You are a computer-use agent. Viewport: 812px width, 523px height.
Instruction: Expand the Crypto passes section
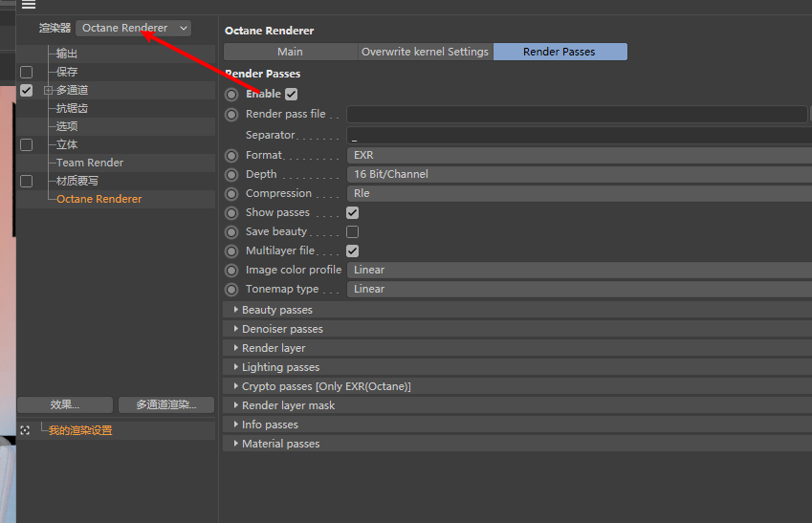pos(517,386)
